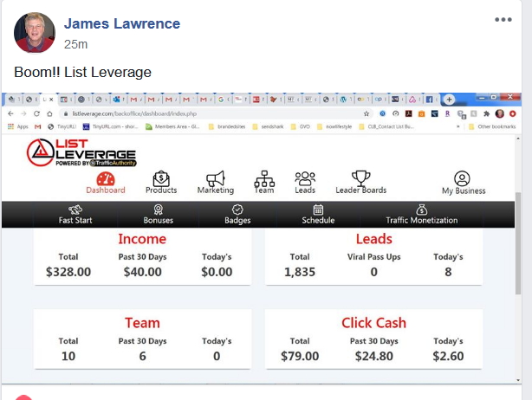Select the Schedule tab

tap(318, 215)
